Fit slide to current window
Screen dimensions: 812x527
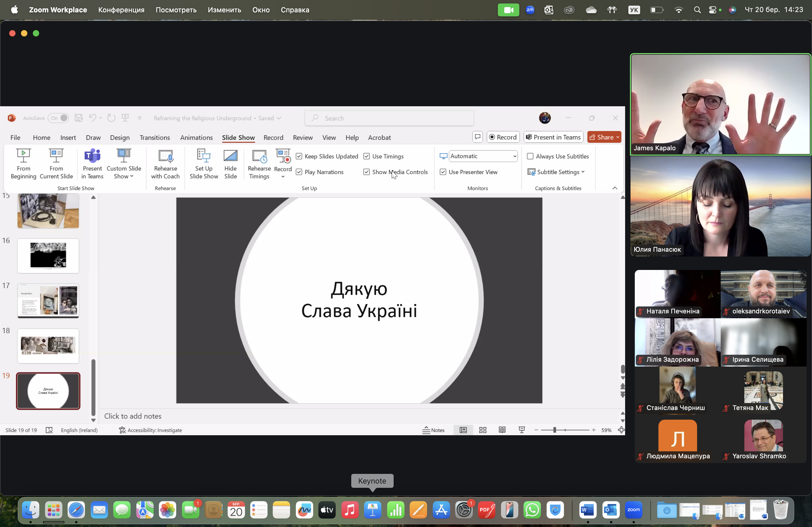coord(621,430)
